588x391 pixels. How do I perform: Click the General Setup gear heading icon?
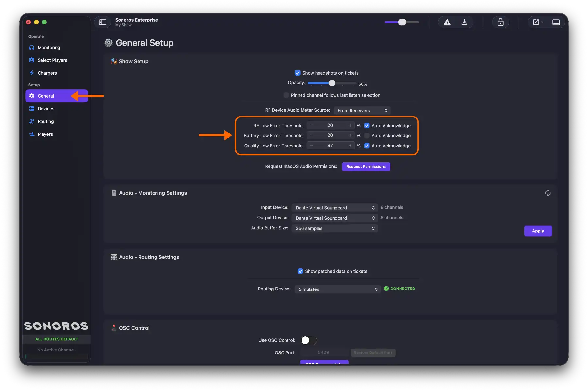point(108,43)
